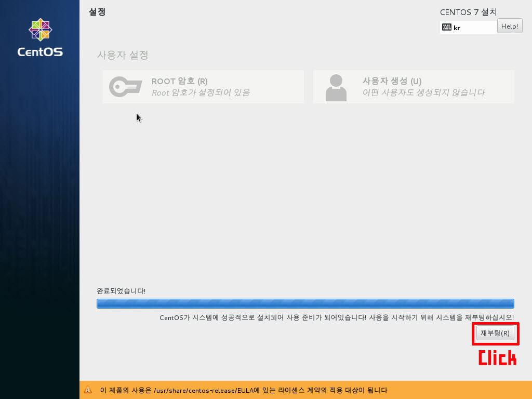Open the ROOT 암호 (R) setting
Screen dimensions: 532x399
coord(204,87)
